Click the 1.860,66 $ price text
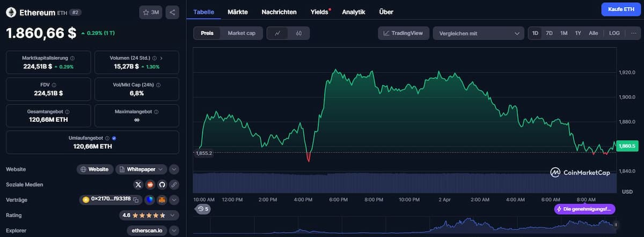Screen dimensions: 644x237 pyautogui.click(x=41, y=33)
